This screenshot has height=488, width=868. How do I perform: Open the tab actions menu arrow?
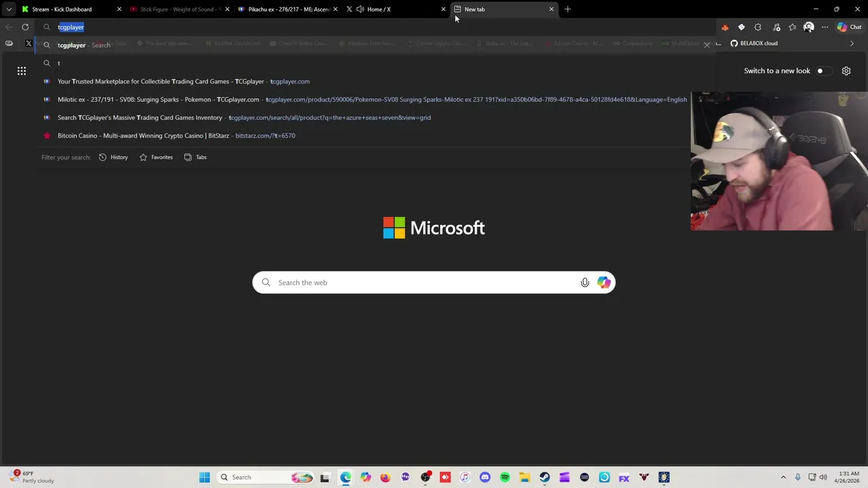coord(8,9)
